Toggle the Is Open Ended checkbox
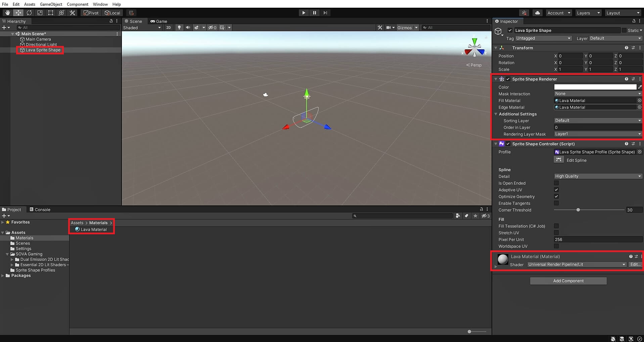The height and width of the screenshot is (342, 644). pos(556,183)
